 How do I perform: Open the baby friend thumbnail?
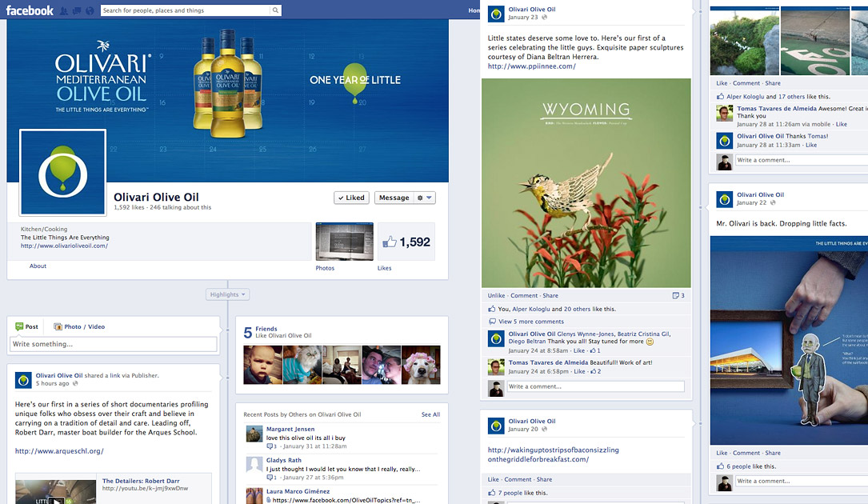[263, 365]
